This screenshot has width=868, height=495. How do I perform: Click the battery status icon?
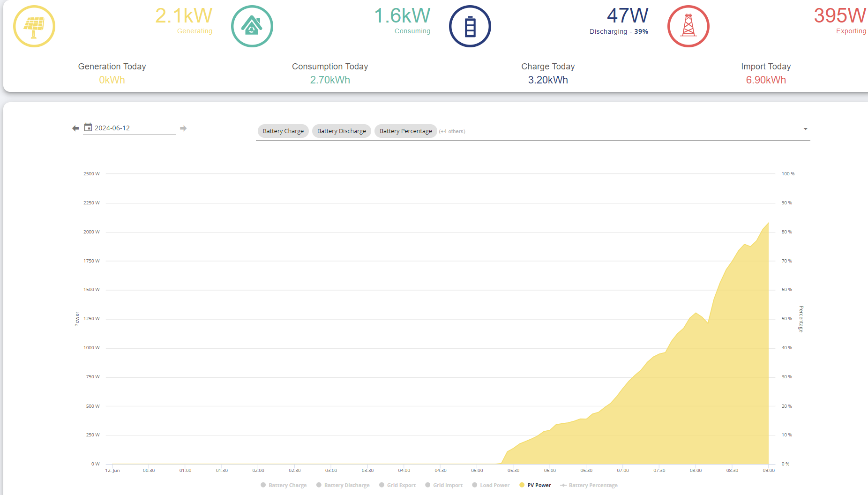pos(470,26)
